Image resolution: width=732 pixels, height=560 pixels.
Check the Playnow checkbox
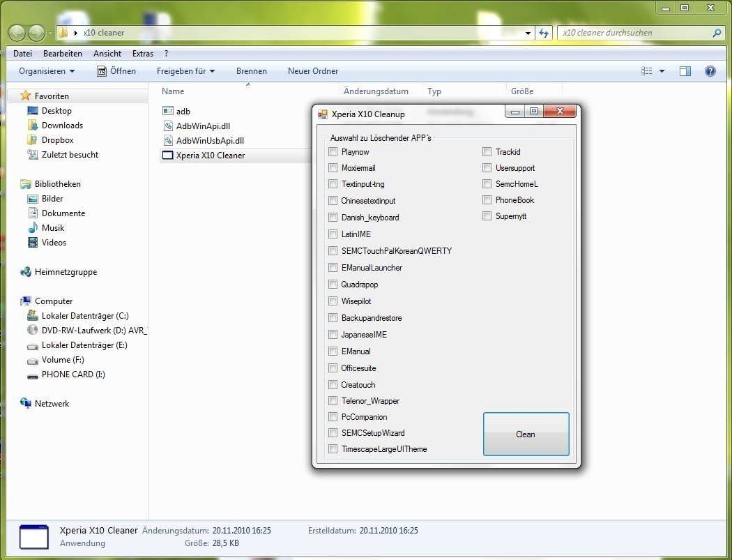[x=333, y=152]
